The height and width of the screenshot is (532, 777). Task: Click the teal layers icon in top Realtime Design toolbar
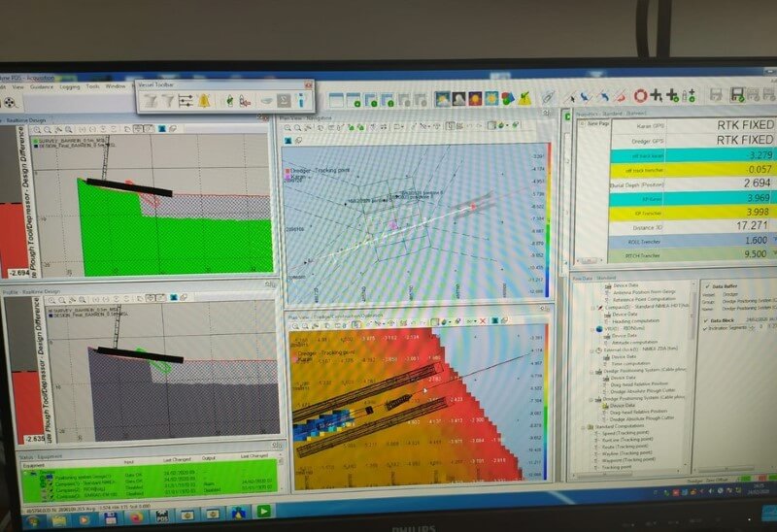pos(161,129)
